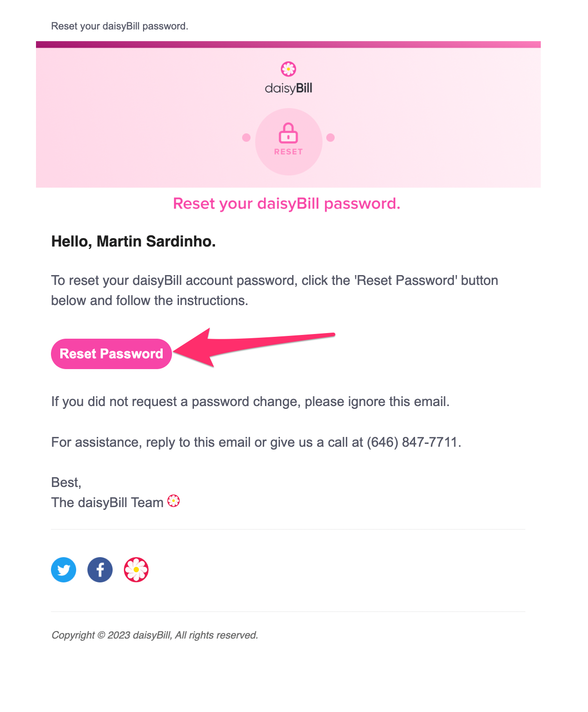Click the phone number (646) 847-7711
Screen dimensions: 588x712
(x=412, y=442)
